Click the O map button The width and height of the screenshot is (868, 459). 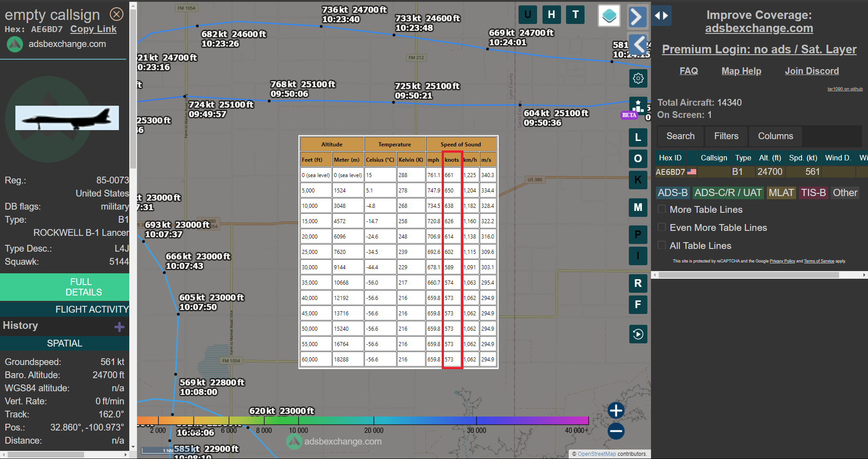pos(638,159)
